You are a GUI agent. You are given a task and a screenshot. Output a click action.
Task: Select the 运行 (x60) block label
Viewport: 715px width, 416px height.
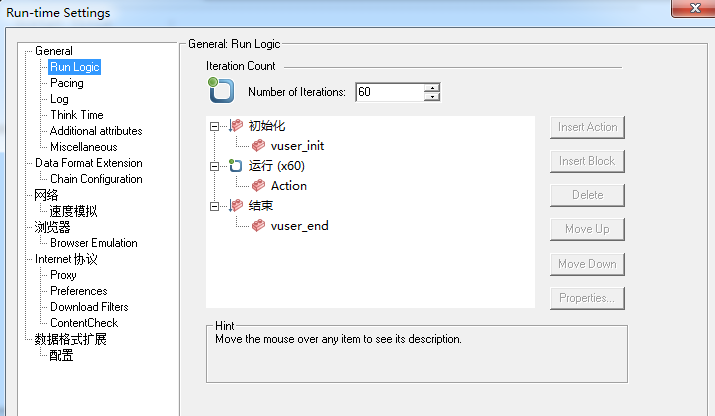[x=277, y=166]
